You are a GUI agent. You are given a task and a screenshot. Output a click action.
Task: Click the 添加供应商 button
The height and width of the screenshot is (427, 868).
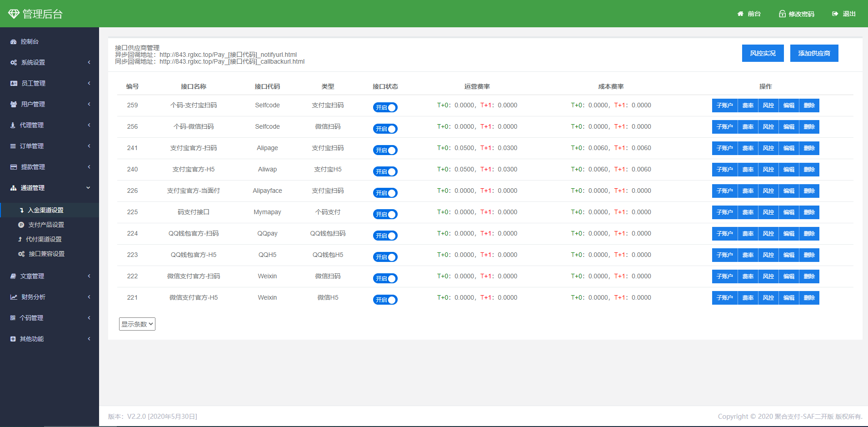pos(814,53)
